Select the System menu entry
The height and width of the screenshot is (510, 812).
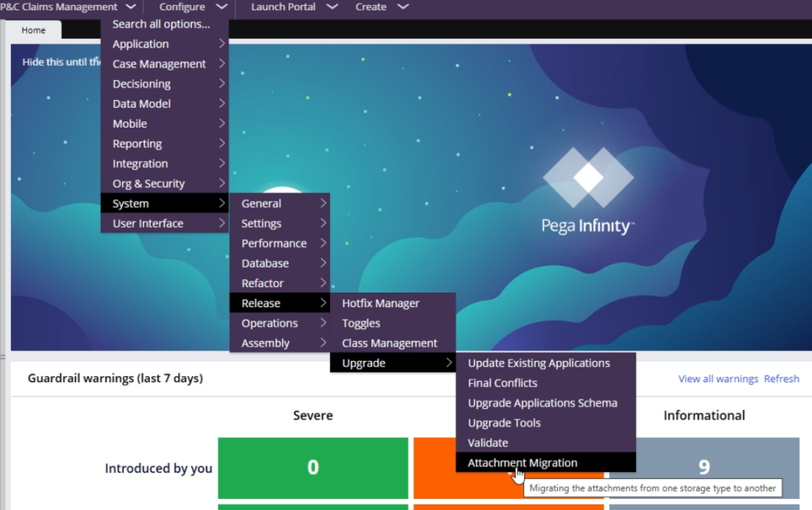tap(165, 204)
